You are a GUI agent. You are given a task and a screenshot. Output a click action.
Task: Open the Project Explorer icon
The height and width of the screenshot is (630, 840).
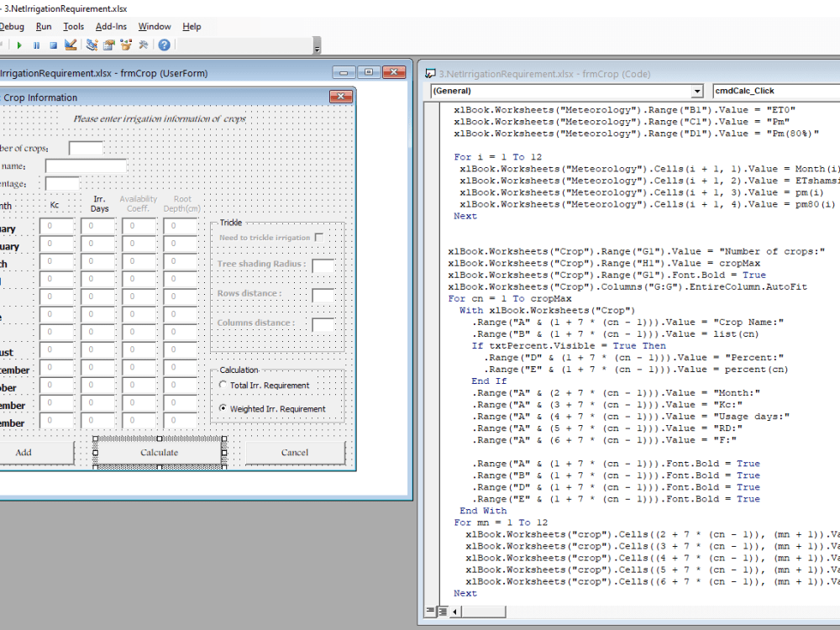pos(91,44)
